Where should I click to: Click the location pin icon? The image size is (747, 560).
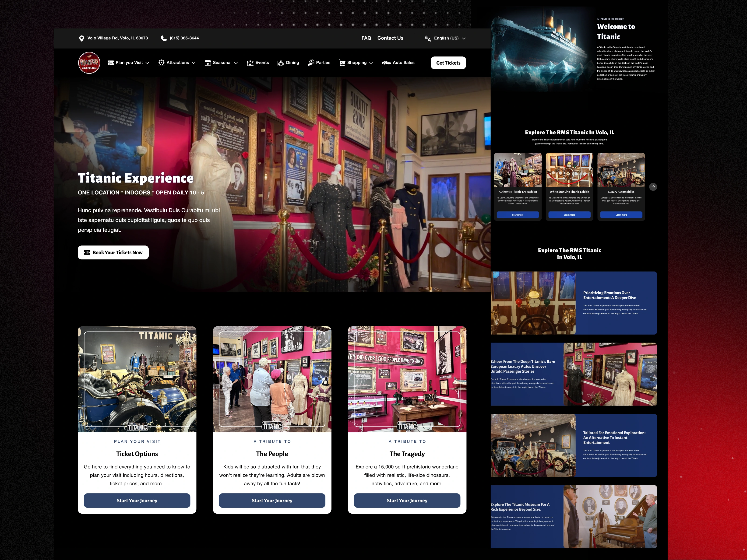point(81,38)
